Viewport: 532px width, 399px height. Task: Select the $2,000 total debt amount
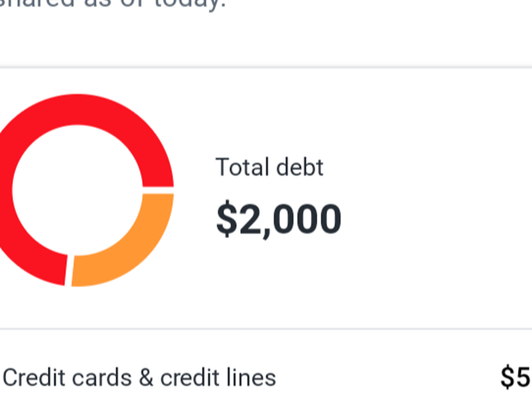(x=278, y=219)
